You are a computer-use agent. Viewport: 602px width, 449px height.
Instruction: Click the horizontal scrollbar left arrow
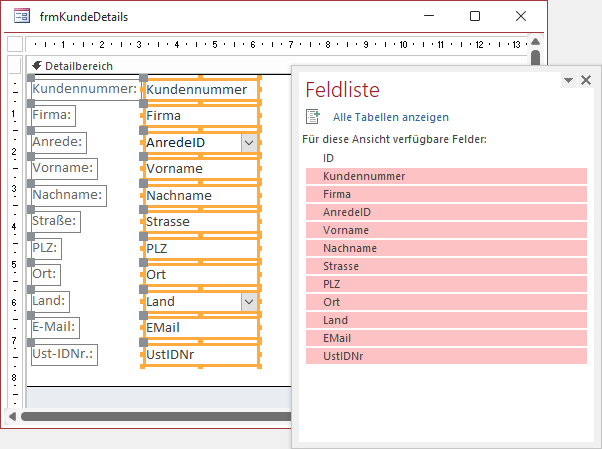click(12, 416)
